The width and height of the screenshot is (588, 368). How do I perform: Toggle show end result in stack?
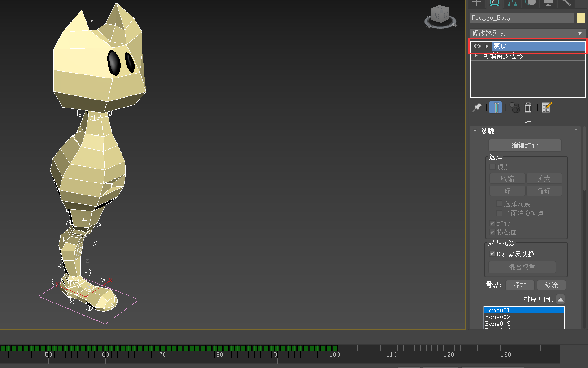(495, 107)
